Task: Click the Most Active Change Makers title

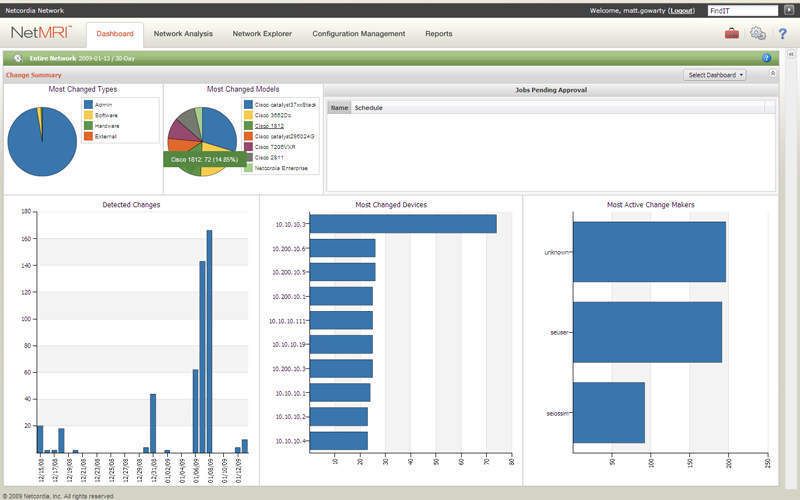Action: [x=651, y=205]
